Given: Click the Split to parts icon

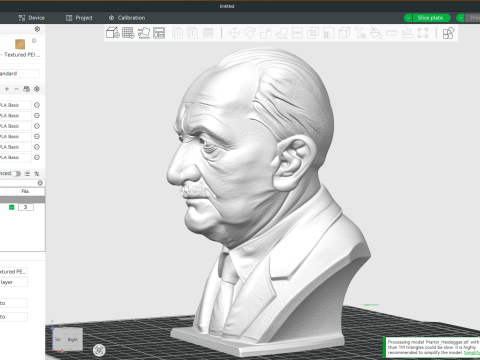Looking at the screenshot, I should coord(193,33).
